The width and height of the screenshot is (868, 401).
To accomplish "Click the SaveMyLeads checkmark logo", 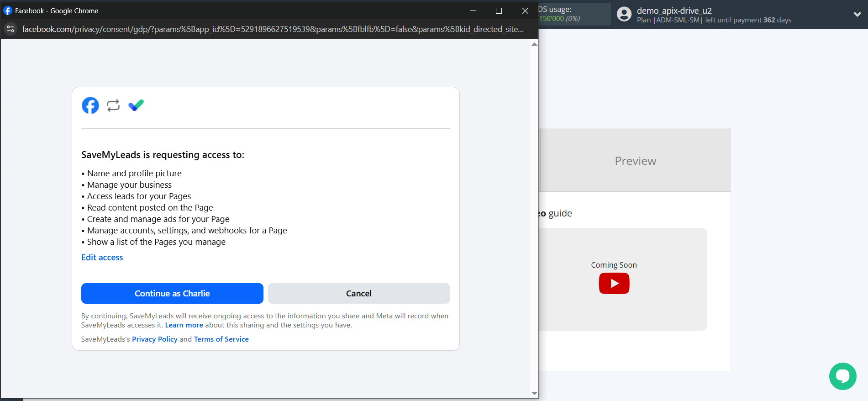I will click(136, 106).
